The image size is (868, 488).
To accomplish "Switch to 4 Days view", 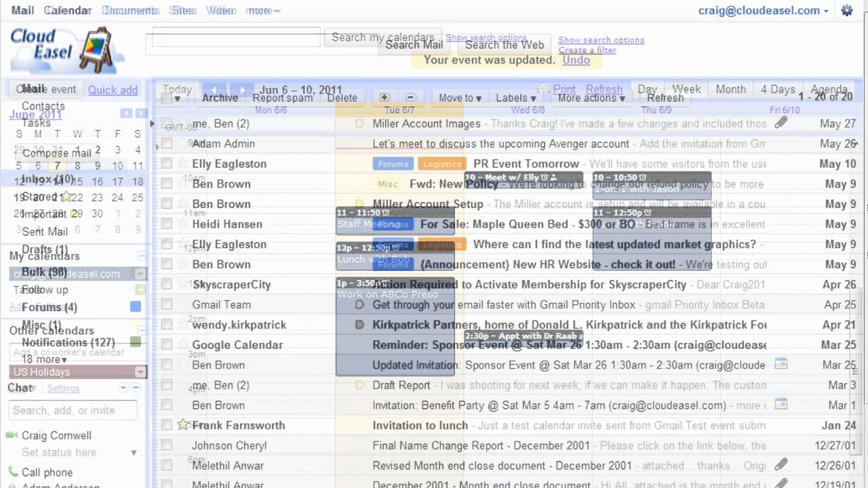I will click(778, 89).
